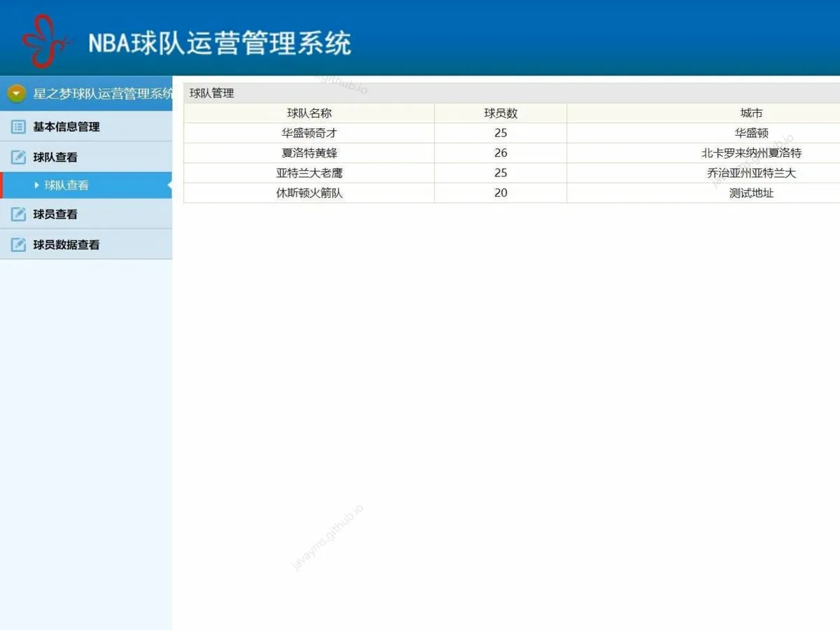
Task: Click the 星之梦球队运营管理系统 sidebar title
Action: [x=103, y=94]
